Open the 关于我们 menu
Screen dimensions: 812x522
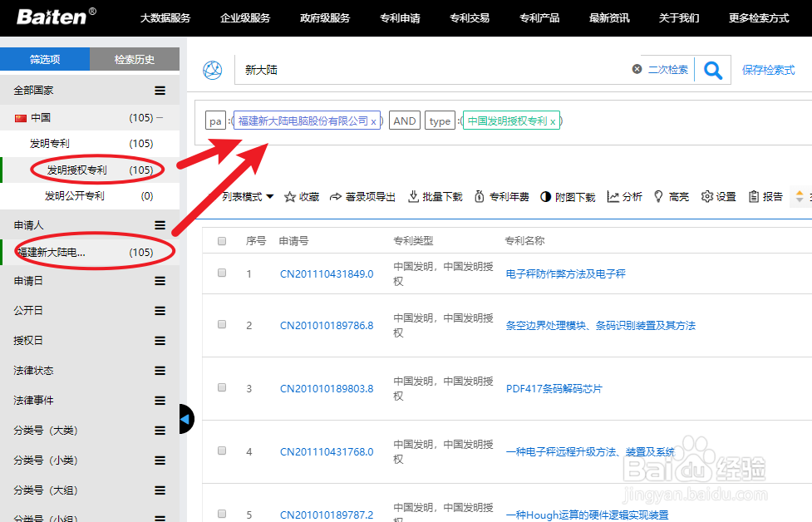click(x=679, y=18)
